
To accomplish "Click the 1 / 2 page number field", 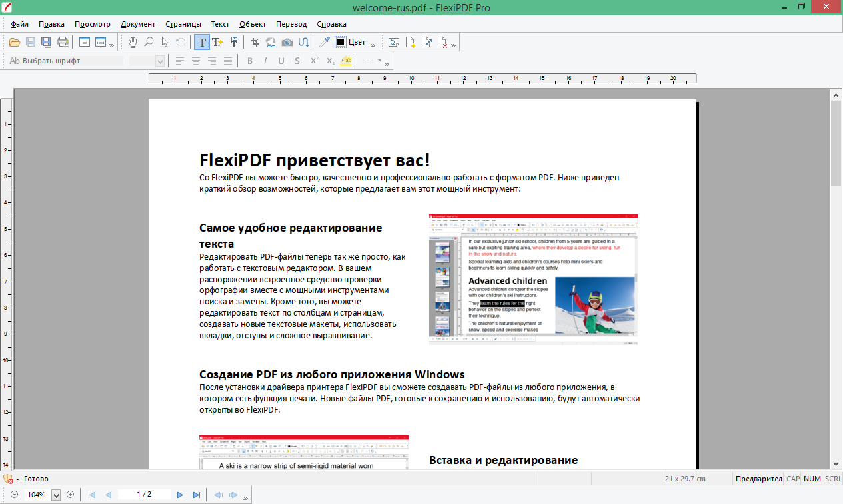I will click(x=144, y=495).
